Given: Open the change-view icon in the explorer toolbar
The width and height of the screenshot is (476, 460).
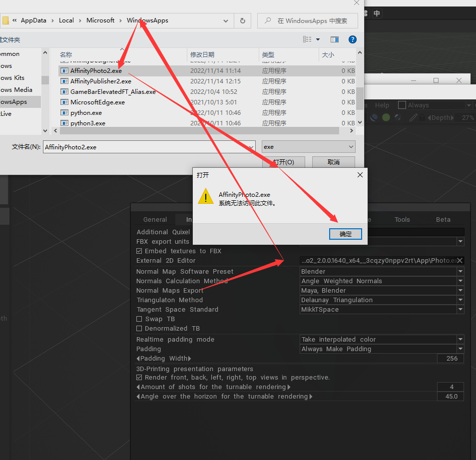Looking at the screenshot, I should point(306,39).
